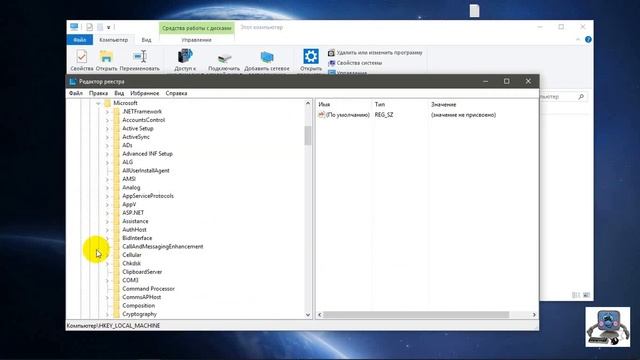Screen dimensions: 640x360
Task: Select the ALG registry key
Action: point(127,162)
